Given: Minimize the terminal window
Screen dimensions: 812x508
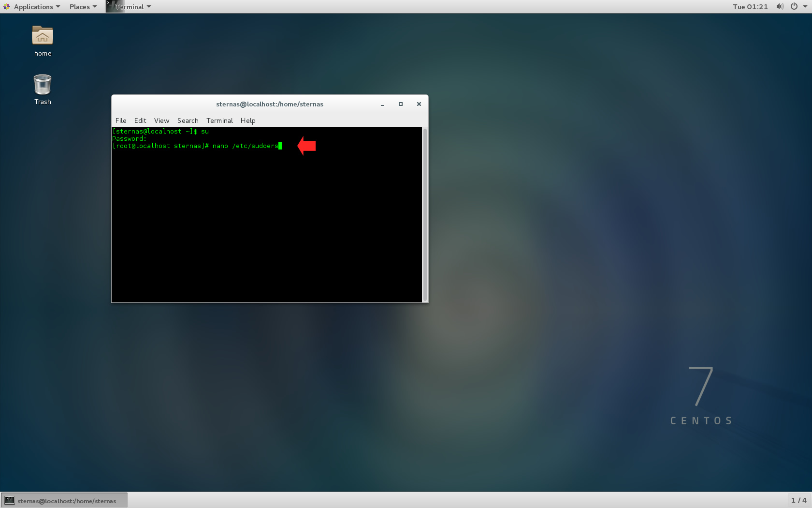Looking at the screenshot, I should point(382,104).
